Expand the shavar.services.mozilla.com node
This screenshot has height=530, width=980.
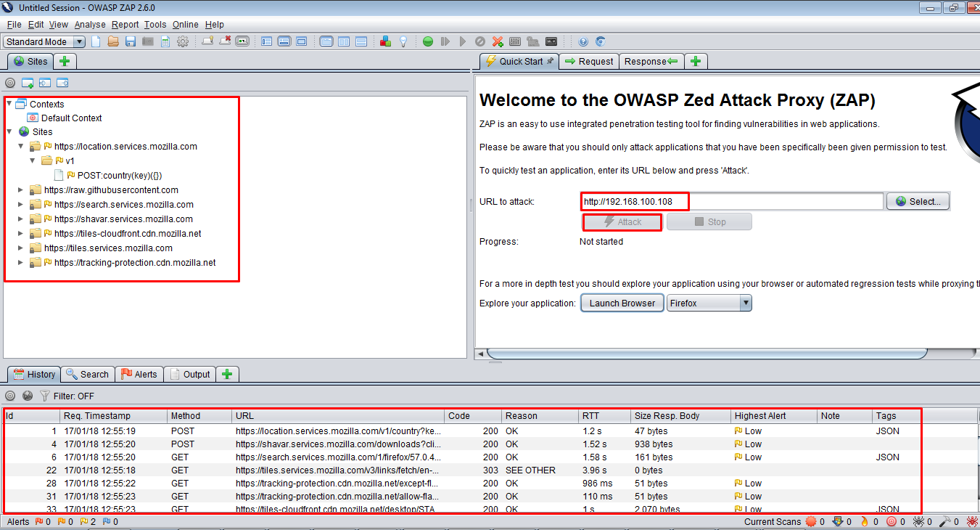click(21, 219)
